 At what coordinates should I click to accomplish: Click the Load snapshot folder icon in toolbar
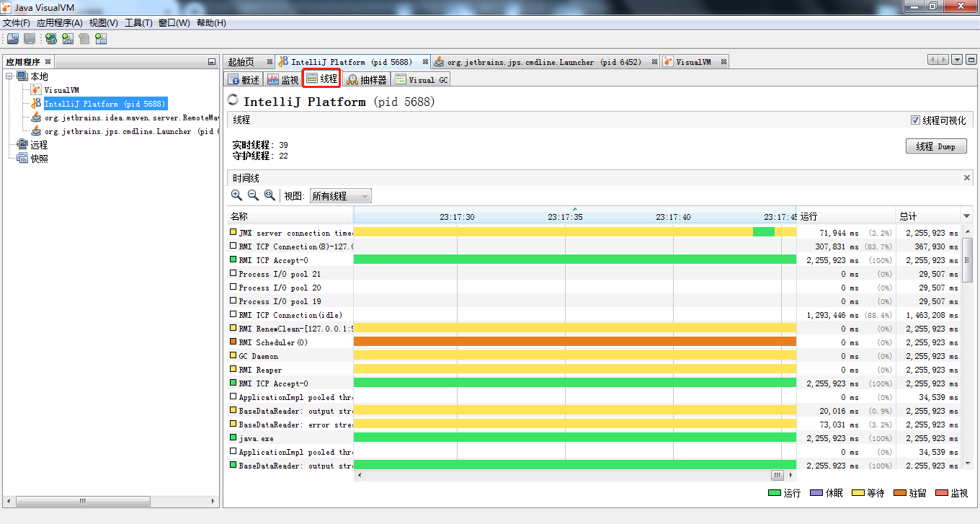coord(12,39)
